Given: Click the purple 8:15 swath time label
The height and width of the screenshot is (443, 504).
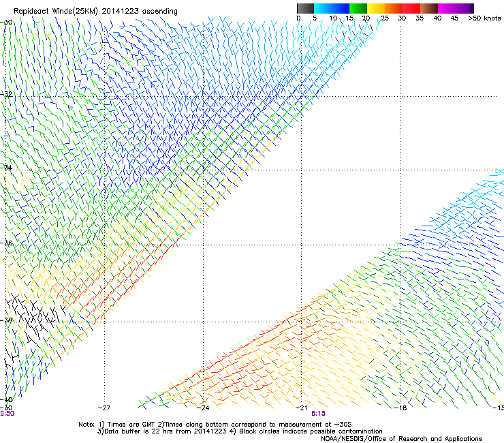Looking at the screenshot, I should [x=318, y=414].
